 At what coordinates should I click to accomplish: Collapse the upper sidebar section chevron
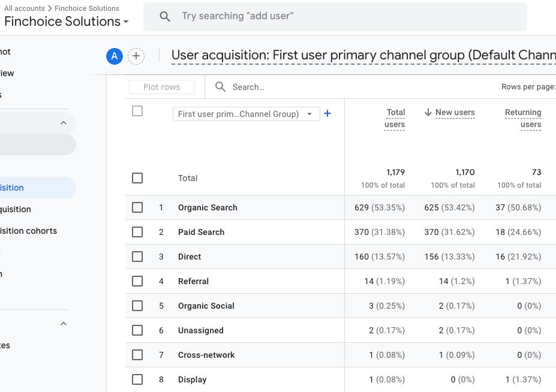tap(64, 123)
